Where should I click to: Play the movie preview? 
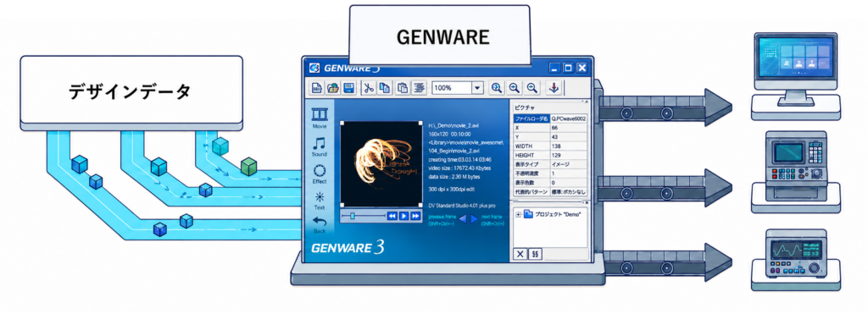(x=404, y=216)
